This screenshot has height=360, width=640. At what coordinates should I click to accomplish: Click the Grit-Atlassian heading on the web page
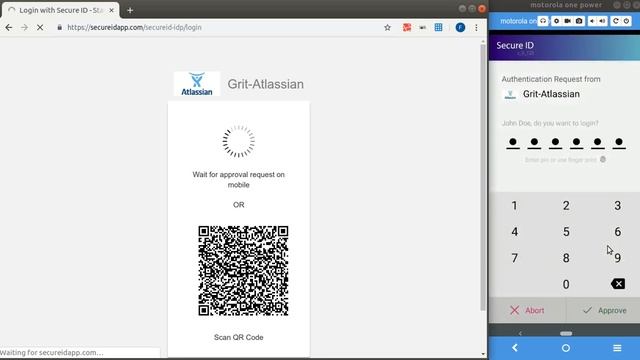coord(266,84)
